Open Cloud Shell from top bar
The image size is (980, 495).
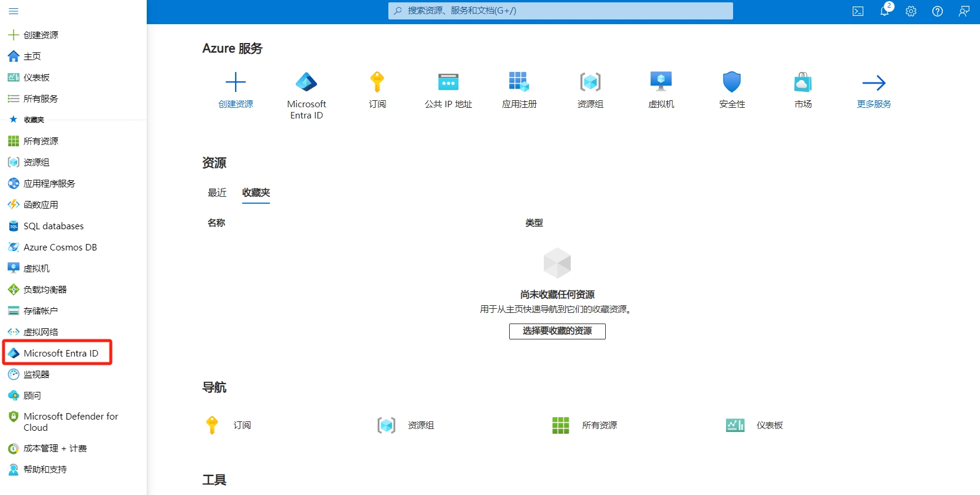click(x=858, y=11)
